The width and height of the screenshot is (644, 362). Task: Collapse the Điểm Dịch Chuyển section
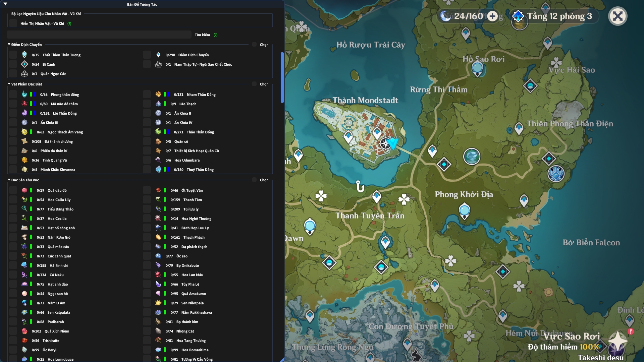[9, 44]
